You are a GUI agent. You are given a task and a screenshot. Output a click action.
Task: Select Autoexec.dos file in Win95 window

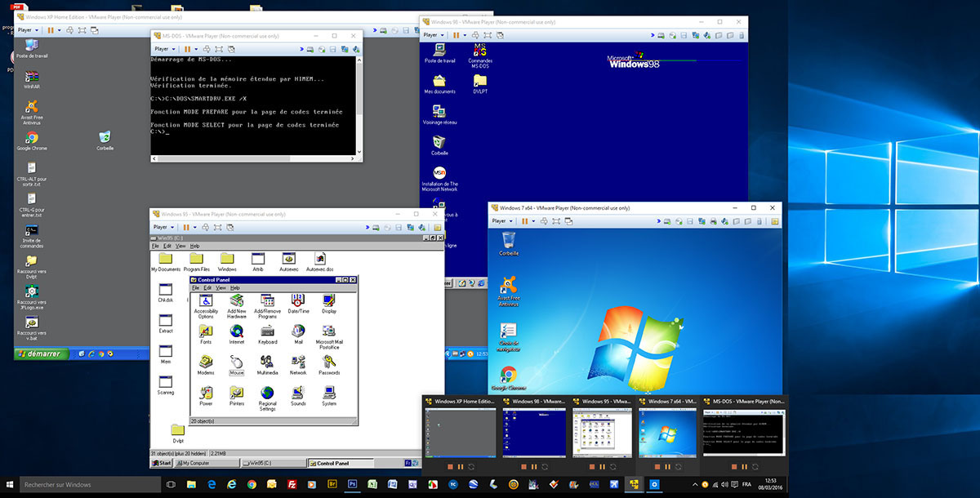[320, 262]
